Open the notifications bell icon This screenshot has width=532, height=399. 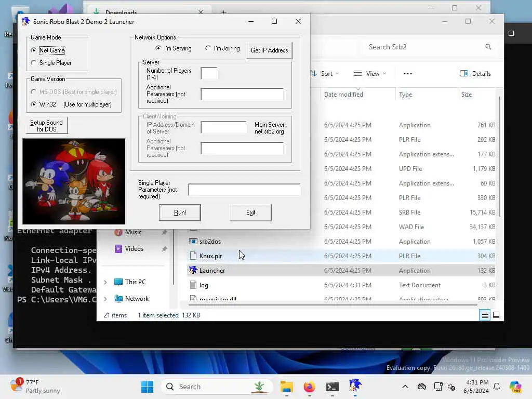(x=497, y=387)
